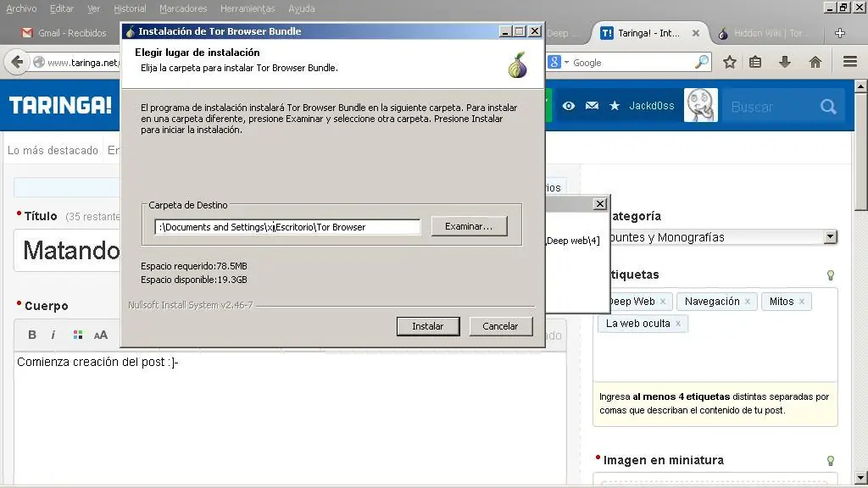Close the Taringa! browser tab
The image size is (868, 488).
tap(696, 33)
